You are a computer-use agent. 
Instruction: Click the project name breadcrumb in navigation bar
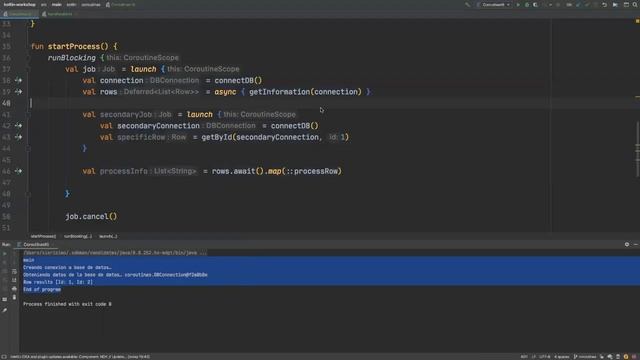[19, 5]
